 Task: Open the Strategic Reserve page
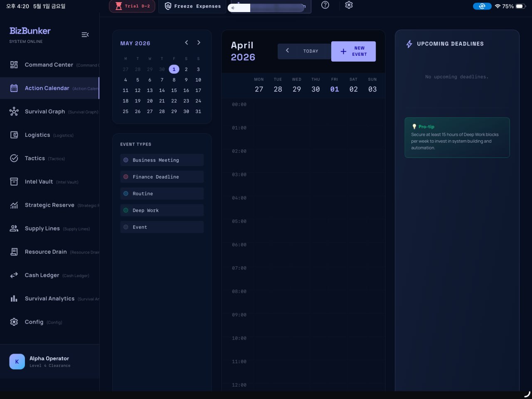click(x=49, y=205)
